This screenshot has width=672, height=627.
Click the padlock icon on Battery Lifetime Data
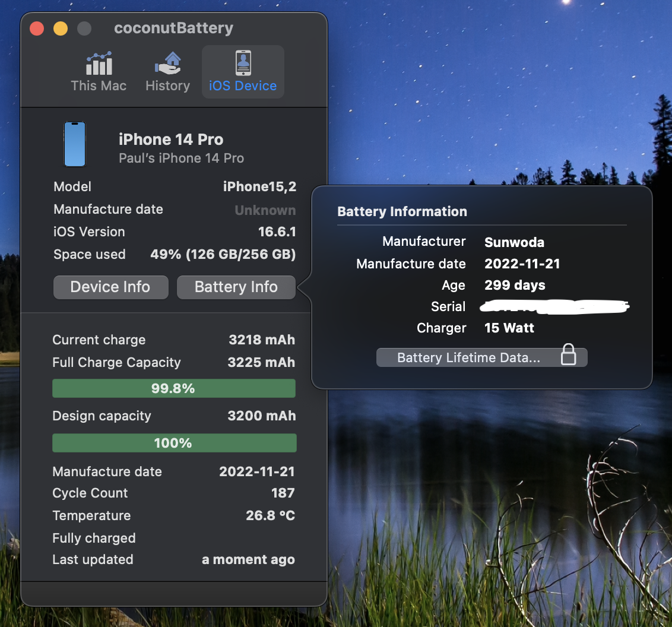tap(568, 354)
